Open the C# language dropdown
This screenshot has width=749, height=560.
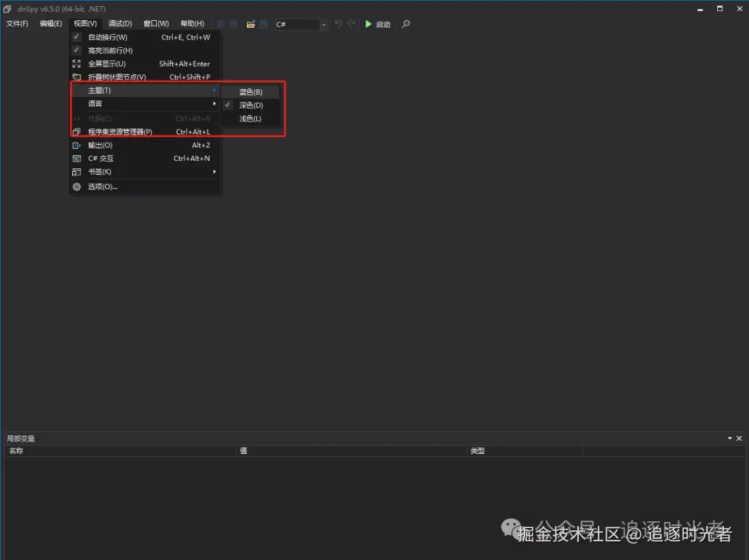coord(323,24)
